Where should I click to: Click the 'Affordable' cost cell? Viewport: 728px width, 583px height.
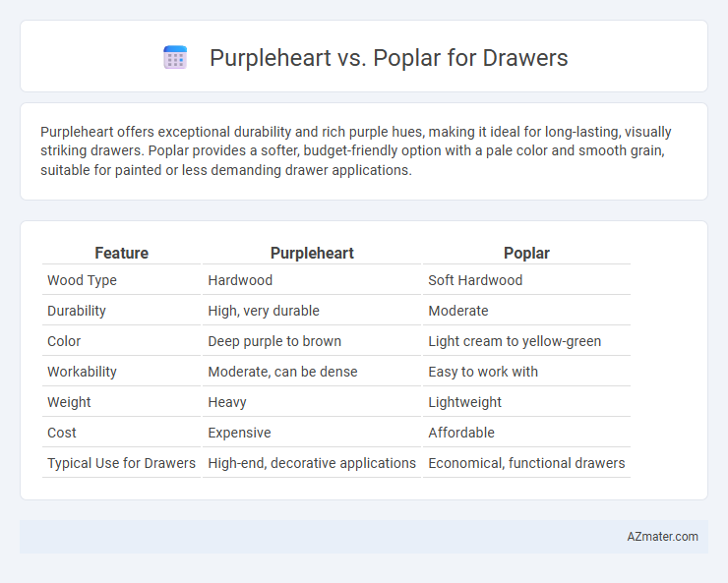[461, 433]
